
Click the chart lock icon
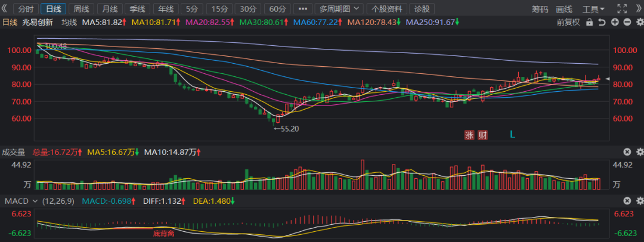tap(590, 22)
